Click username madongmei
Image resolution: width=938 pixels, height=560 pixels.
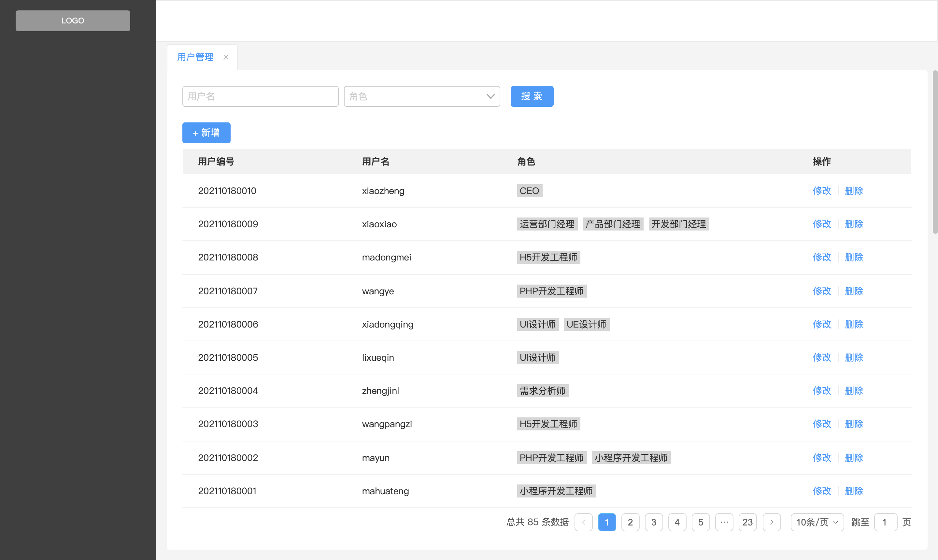click(387, 257)
